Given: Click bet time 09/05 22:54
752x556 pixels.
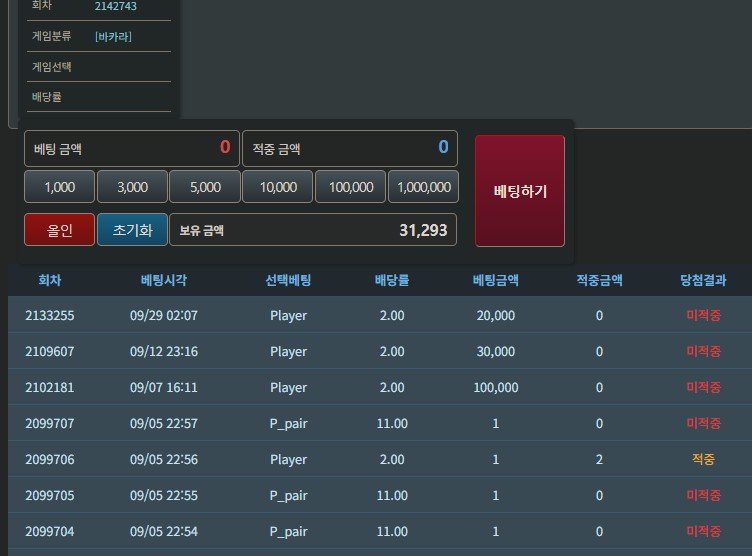Looking at the screenshot, I should (x=164, y=531).
